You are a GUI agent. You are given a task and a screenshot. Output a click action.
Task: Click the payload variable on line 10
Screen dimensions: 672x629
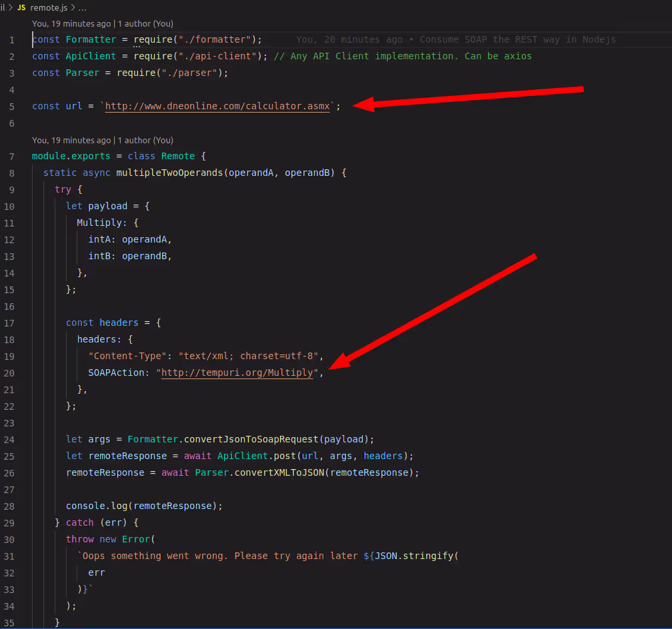[107, 206]
